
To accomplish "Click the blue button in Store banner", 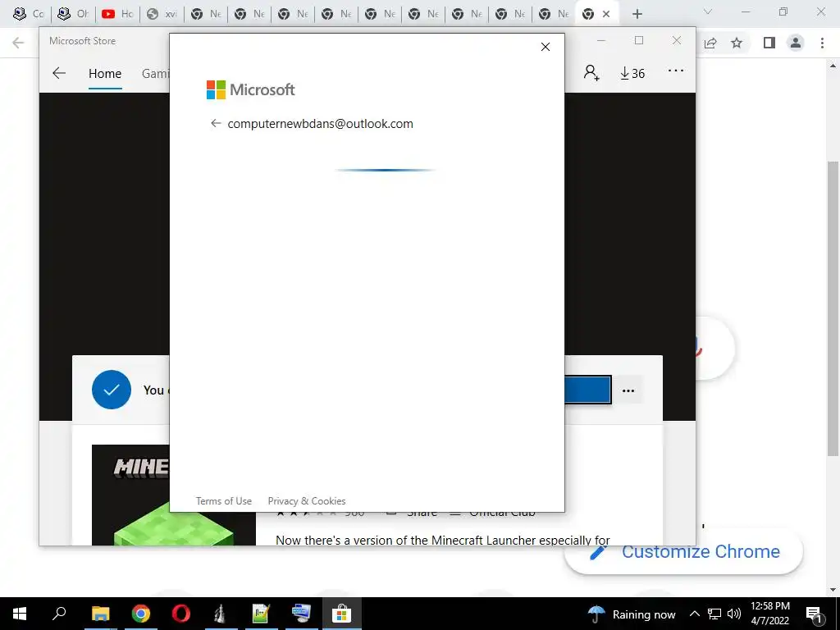I will (x=587, y=390).
